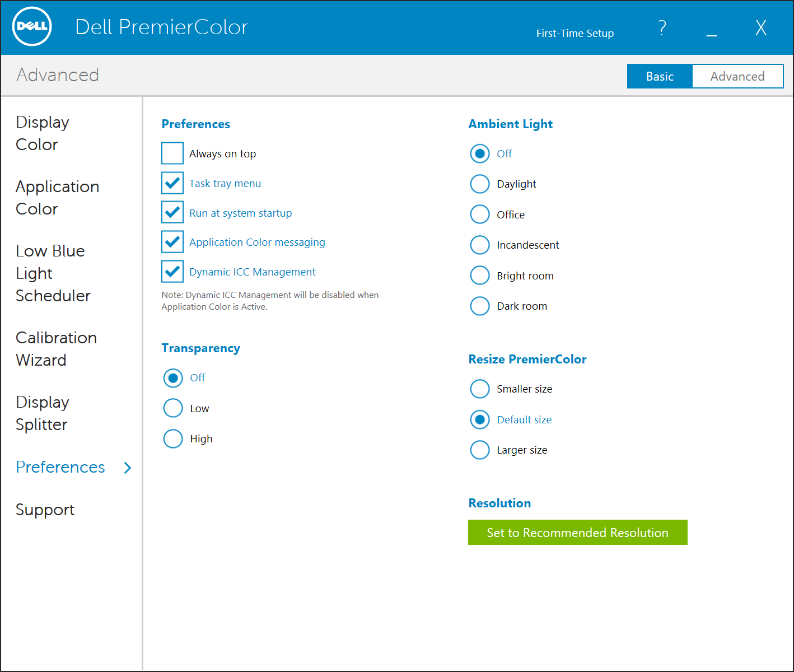Toggle the Dynamic ICC Management checkbox
794x672 pixels.
[x=172, y=272]
